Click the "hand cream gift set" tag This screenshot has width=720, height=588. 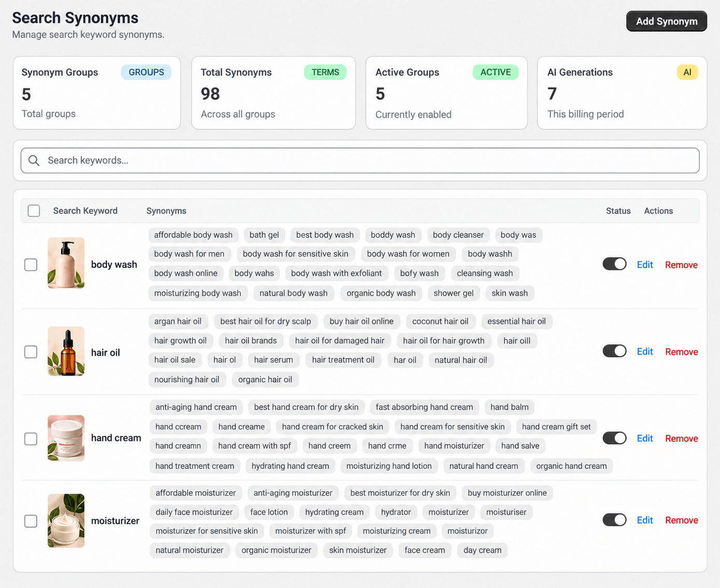(x=556, y=427)
